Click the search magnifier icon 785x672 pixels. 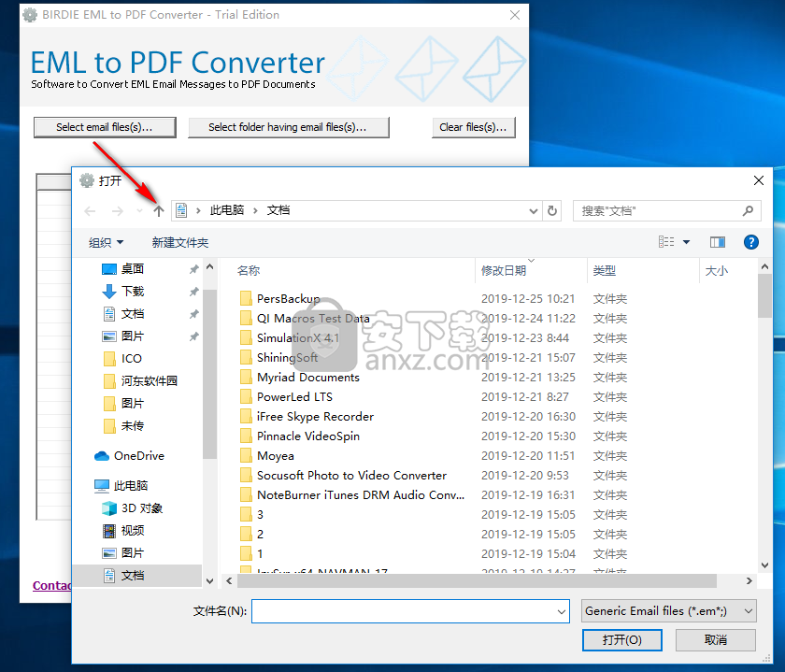(748, 211)
